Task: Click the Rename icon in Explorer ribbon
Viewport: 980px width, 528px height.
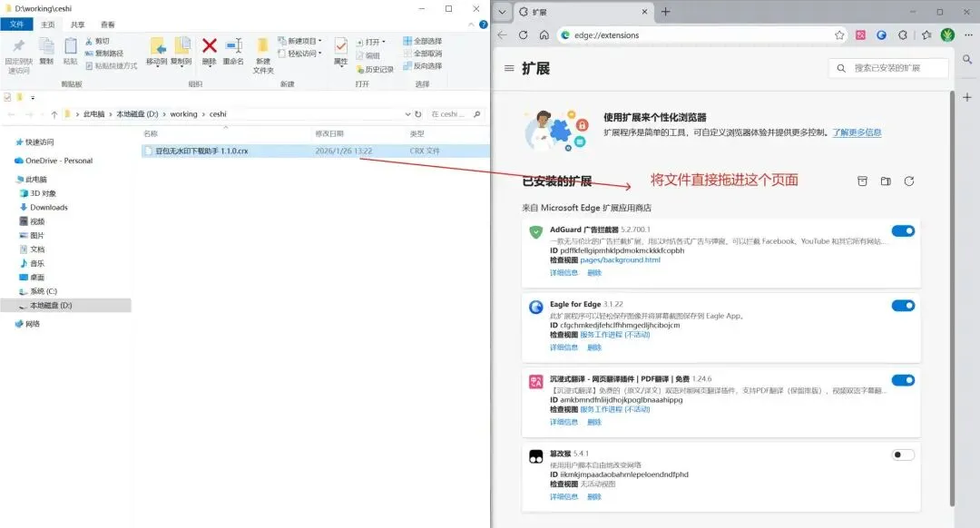Action: click(233, 46)
